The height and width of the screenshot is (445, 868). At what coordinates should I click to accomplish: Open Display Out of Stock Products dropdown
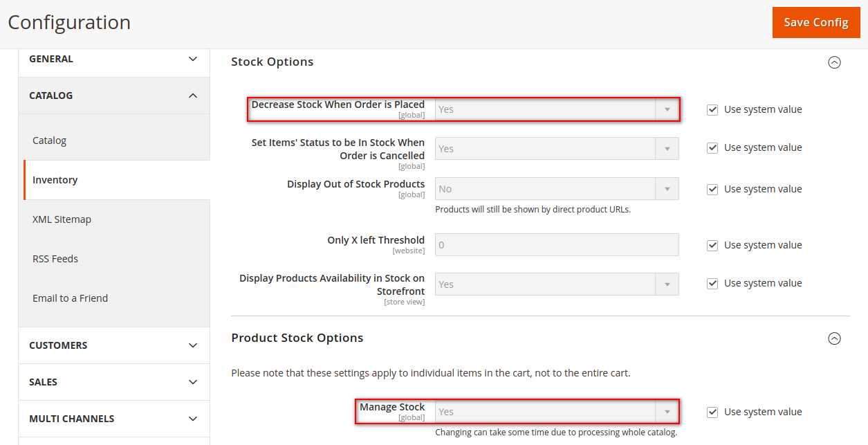557,189
